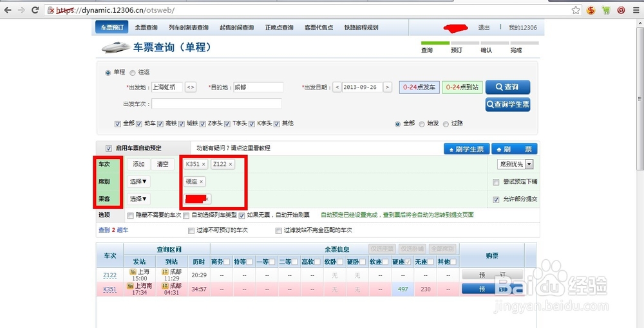
Task: Click 退出 logout link
Action: pyautogui.click(x=484, y=28)
